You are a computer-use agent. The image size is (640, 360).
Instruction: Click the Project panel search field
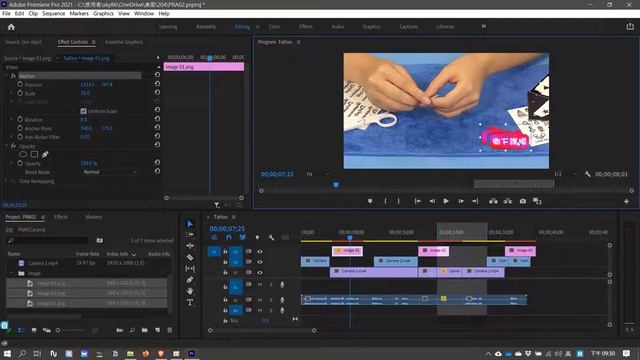pos(47,240)
